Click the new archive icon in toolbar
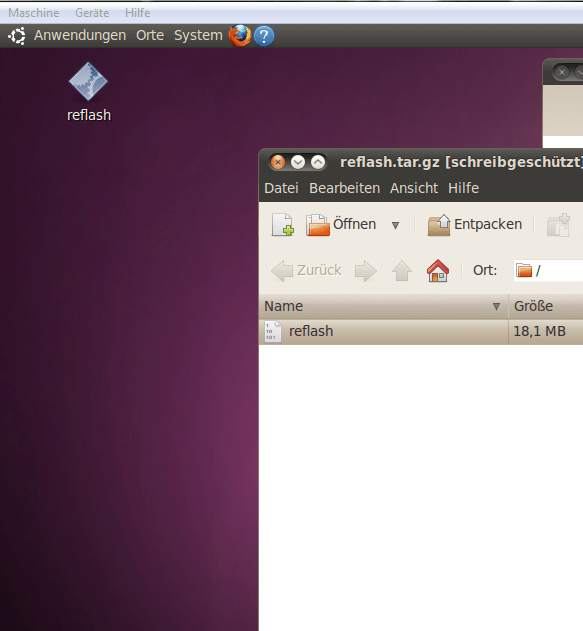 [x=282, y=225]
